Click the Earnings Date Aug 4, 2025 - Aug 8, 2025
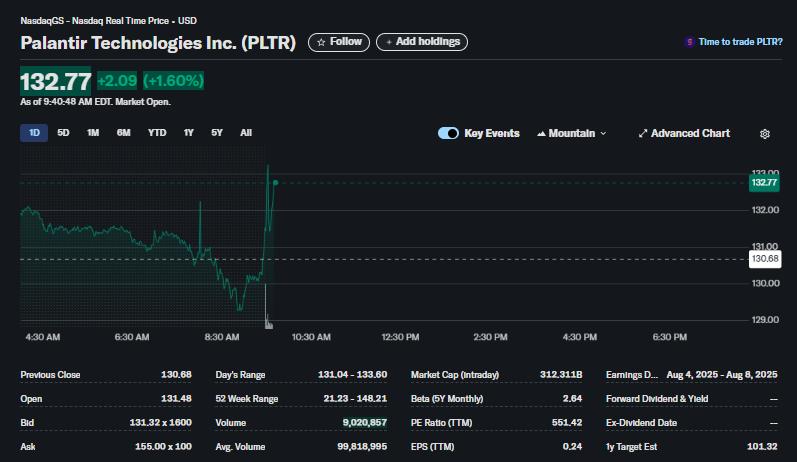797x462 pixels. coord(722,375)
